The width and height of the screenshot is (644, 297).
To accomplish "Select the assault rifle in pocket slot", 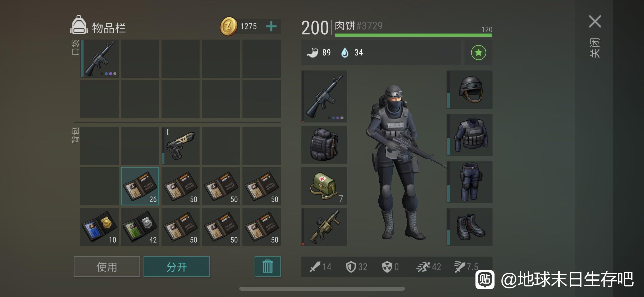I will tap(100, 59).
